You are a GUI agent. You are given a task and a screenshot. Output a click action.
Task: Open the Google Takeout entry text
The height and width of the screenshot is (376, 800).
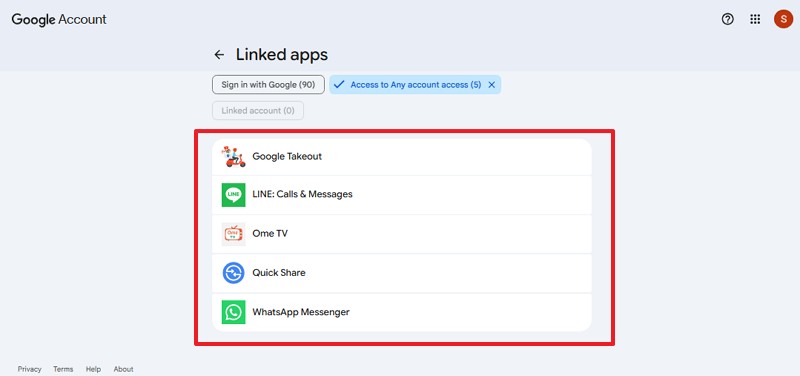click(287, 156)
